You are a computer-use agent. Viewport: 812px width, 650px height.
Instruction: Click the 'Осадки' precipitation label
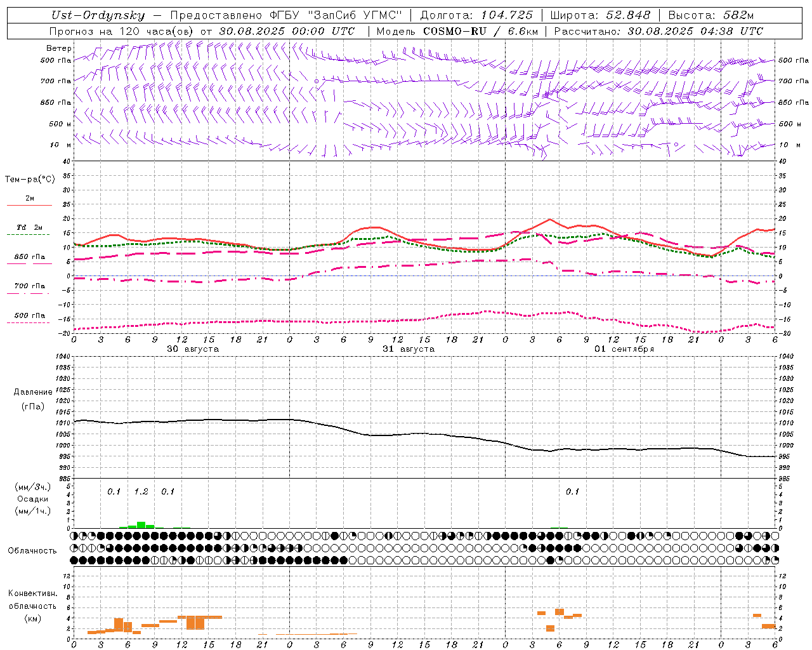coord(33,499)
